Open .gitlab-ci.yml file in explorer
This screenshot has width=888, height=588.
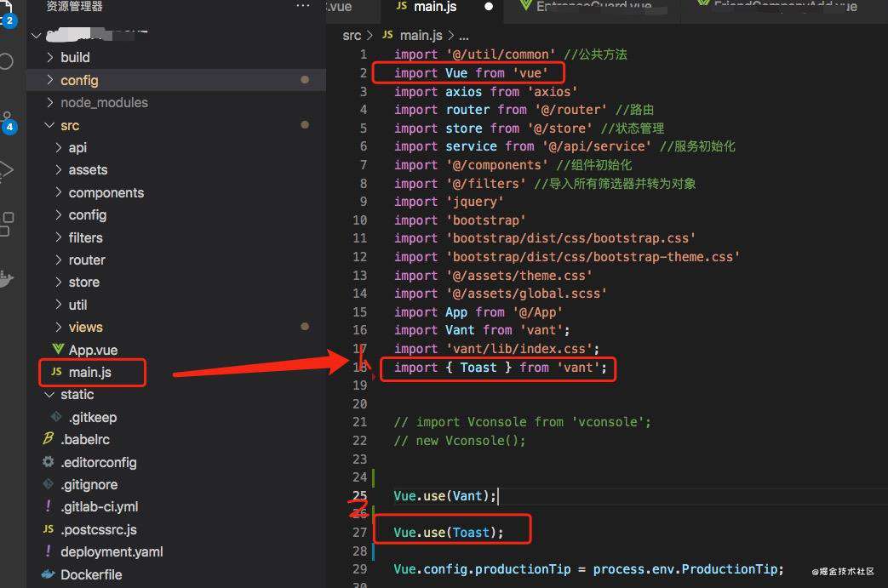[99, 506]
